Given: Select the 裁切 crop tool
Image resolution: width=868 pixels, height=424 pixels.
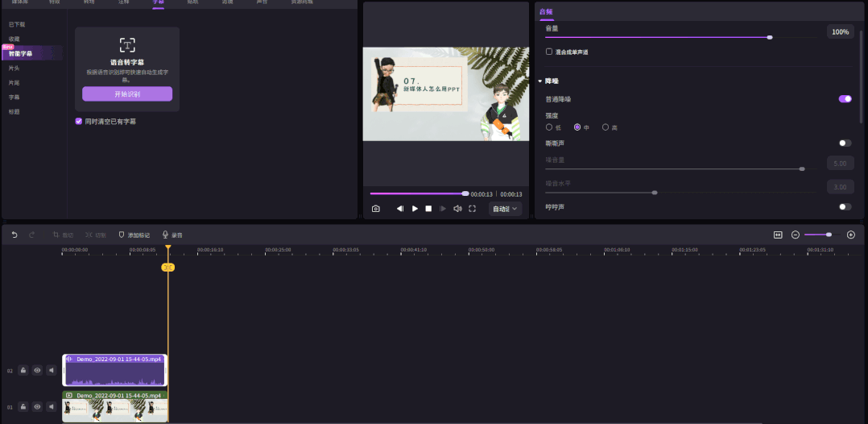Looking at the screenshot, I should click(x=63, y=235).
